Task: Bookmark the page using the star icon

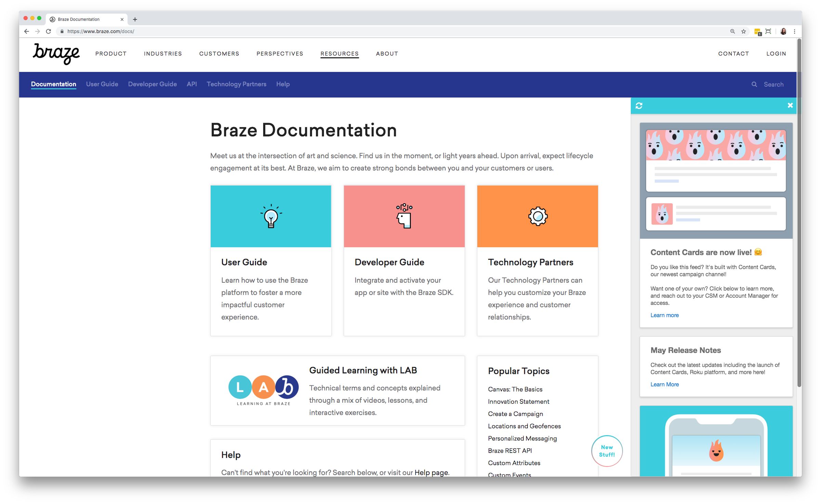Action: [743, 31]
